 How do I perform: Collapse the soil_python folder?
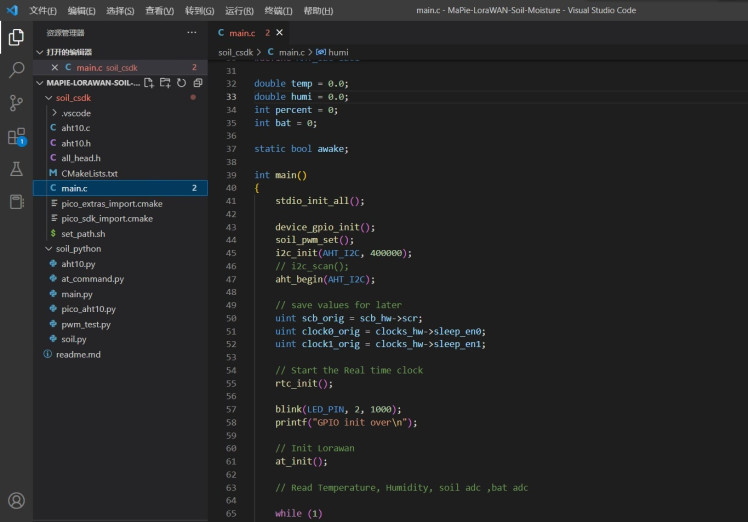click(77, 248)
